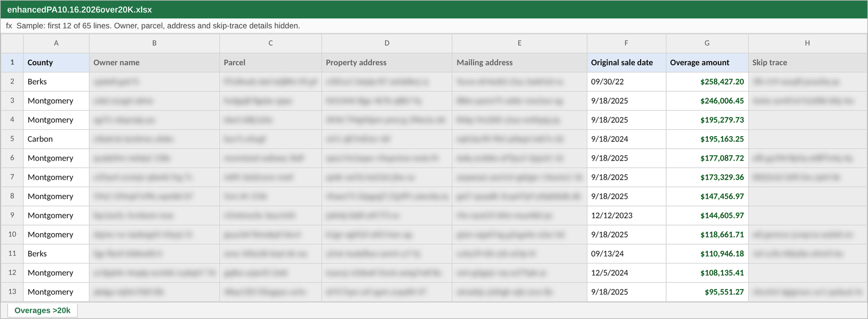868x319 pixels.
Task: Select the Skip trace header cell
Action: [807, 62]
